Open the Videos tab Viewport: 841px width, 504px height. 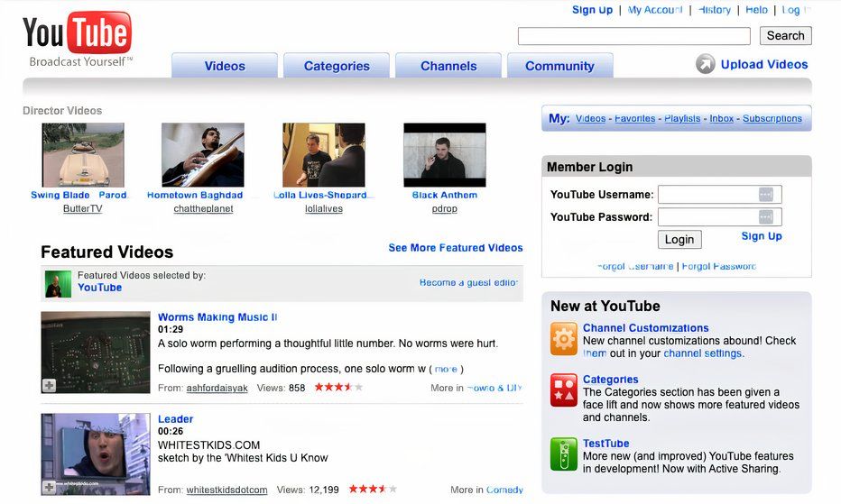225,66
